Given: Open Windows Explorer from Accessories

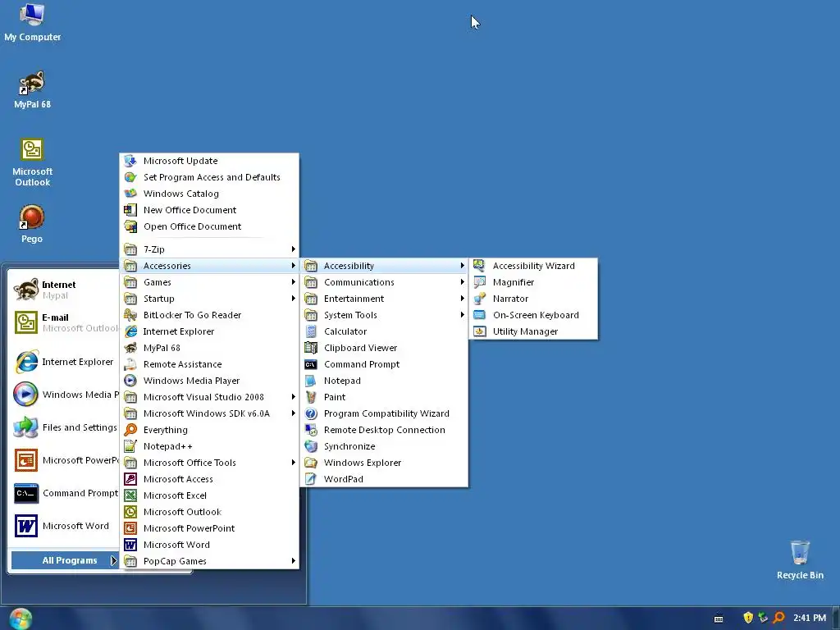Looking at the screenshot, I should pyautogui.click(x=384, y=463).
